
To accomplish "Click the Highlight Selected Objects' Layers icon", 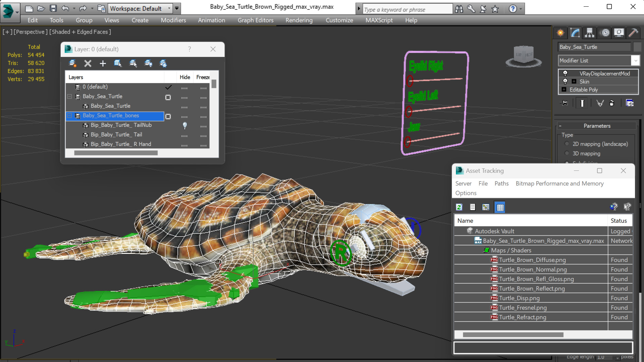I will tap(133, 63).
